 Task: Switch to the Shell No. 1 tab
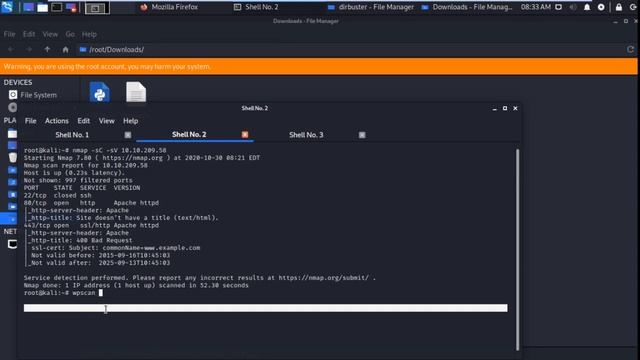[x=72, y=135]
